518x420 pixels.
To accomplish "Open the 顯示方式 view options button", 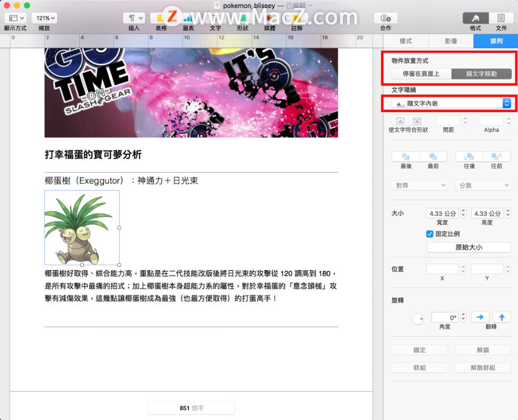I will point(15,18).
